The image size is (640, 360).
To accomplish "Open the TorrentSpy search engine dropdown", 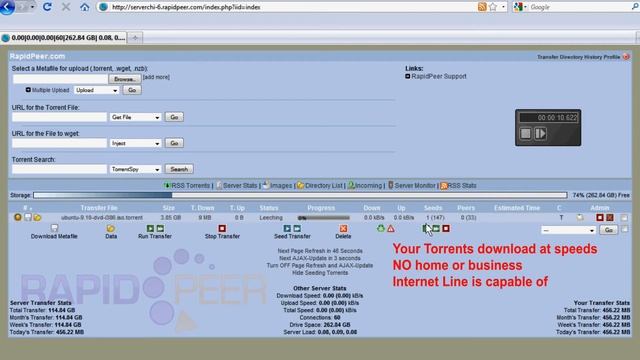I will click(x=136, y=169).
